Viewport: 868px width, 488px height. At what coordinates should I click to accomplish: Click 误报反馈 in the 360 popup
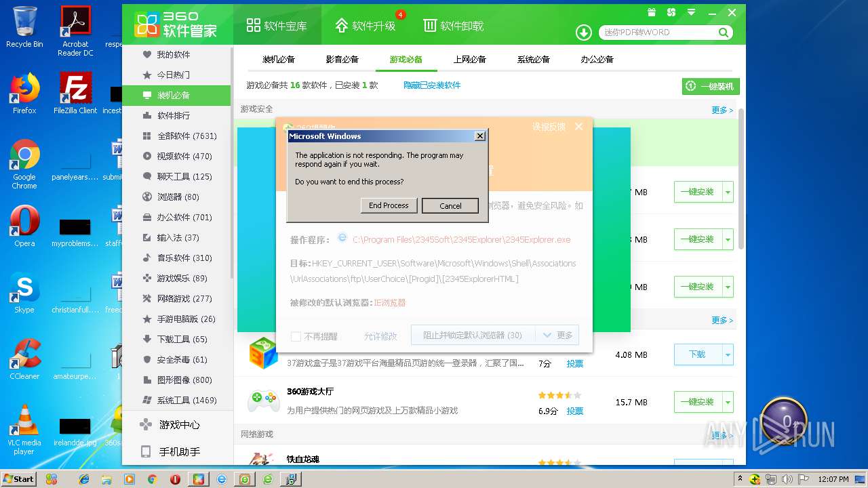(x=549, y=127)
